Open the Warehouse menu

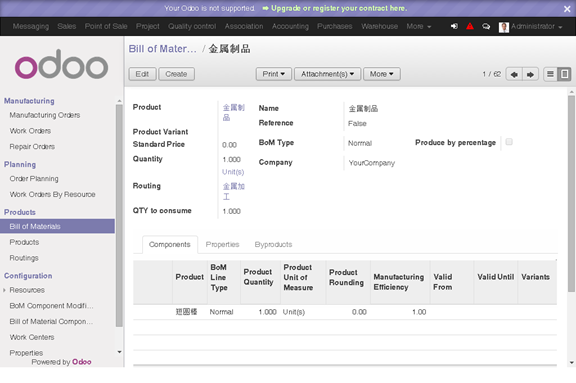coord(379,26)
